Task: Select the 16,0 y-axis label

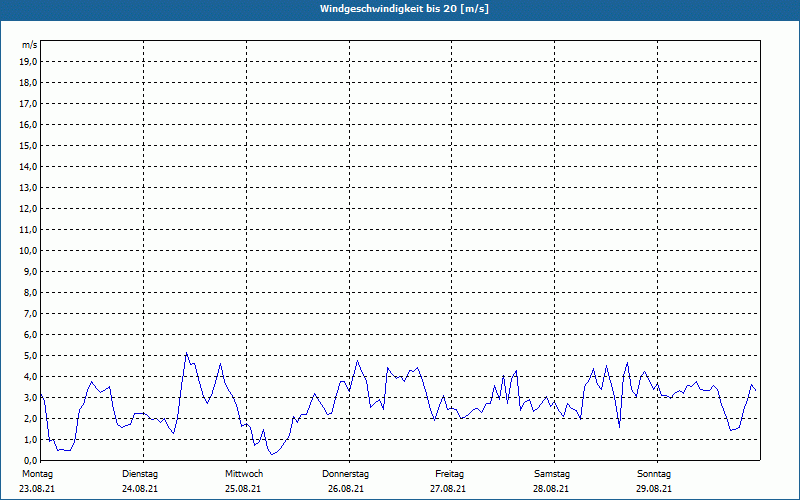Action: click(x=29, y=124)
